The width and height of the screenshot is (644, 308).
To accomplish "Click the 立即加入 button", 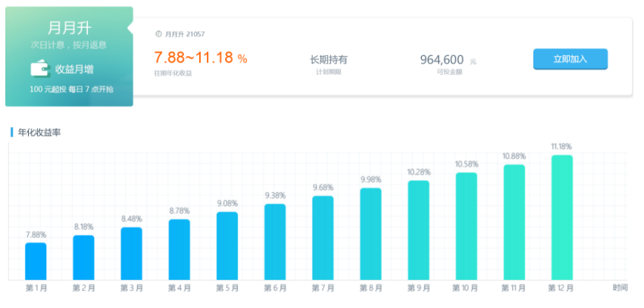I will click(570, 59).
